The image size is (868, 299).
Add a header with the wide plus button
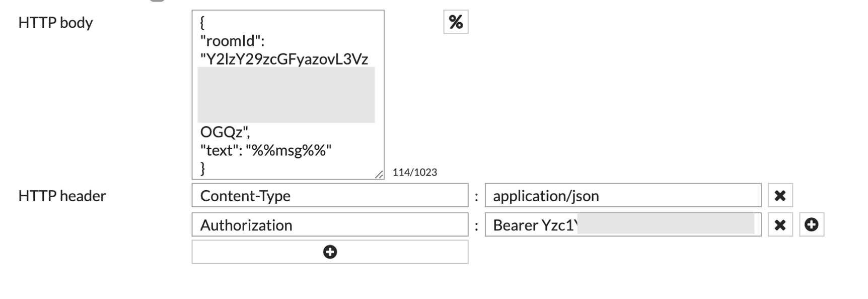click(x=330, y=252)
